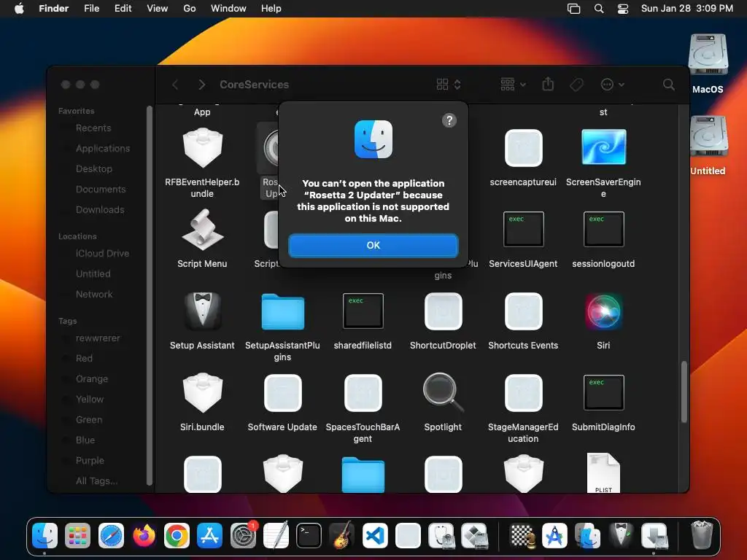Open the File menu
Image resolution: width=747 pixels, height=560 pixels.
(91, 9)
